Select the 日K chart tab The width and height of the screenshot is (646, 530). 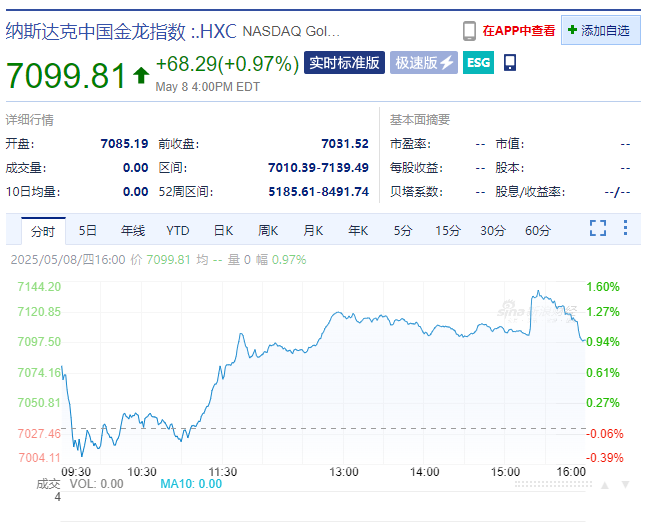tap(224, 230)
